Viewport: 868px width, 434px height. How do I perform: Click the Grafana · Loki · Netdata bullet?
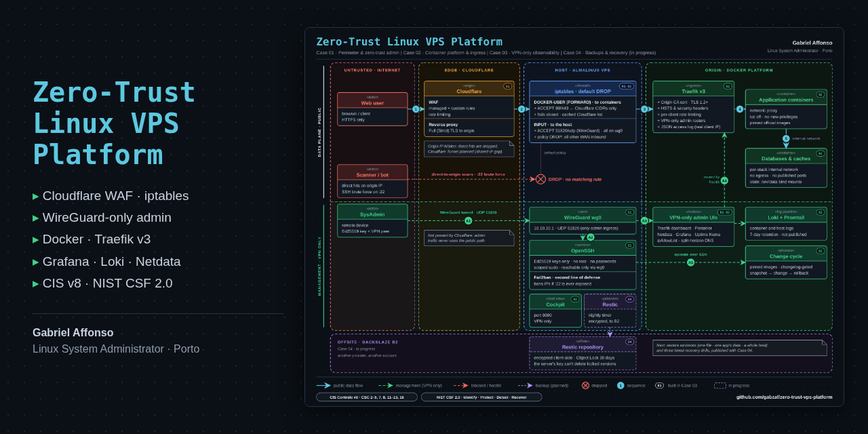107,262
